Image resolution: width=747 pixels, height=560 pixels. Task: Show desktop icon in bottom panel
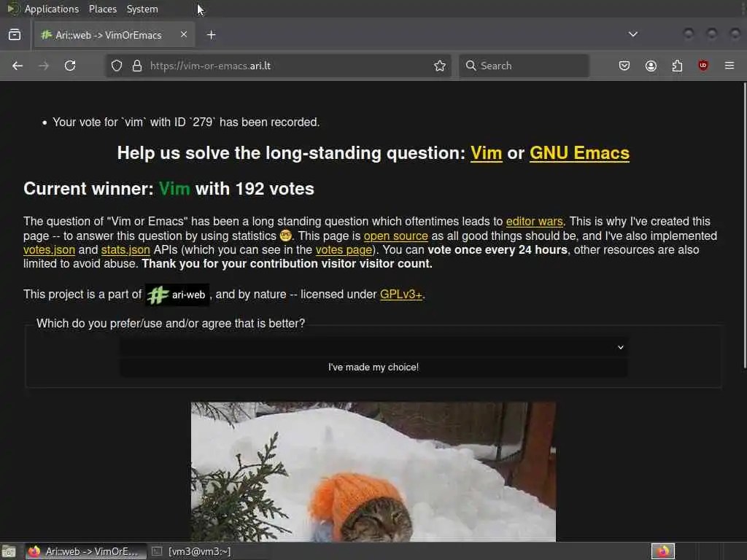tap(9, 551)
